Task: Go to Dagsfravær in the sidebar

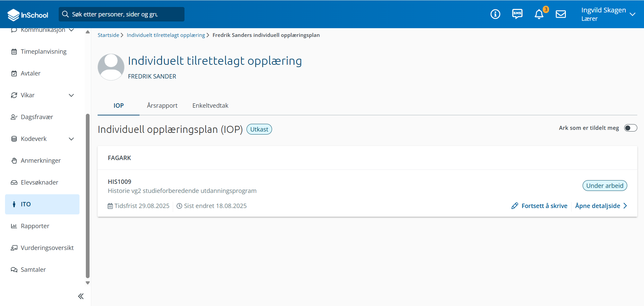Action: point(42,117)
